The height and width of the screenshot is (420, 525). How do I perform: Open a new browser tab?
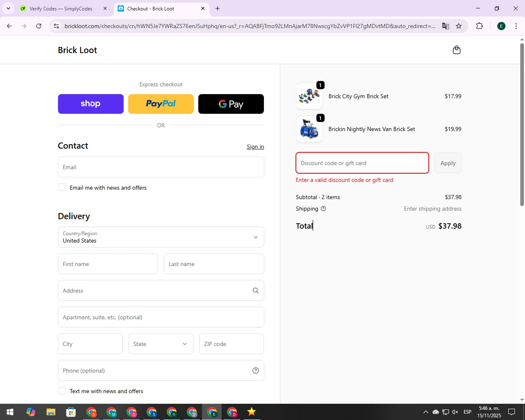(x=217, y=8)
